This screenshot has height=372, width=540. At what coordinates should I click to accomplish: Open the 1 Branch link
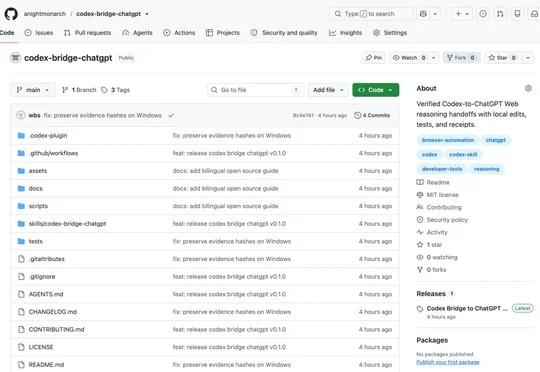pyautogui.click(x=79, y=90)
